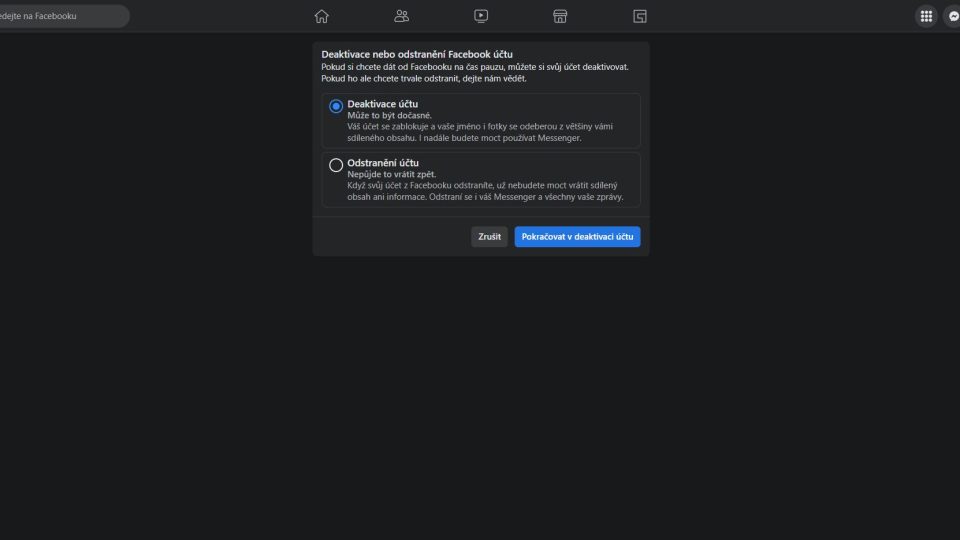Click the "Deaktivace účtu" option title text
The width and height of the screenshot is (960, 540).
pos(382,104)
